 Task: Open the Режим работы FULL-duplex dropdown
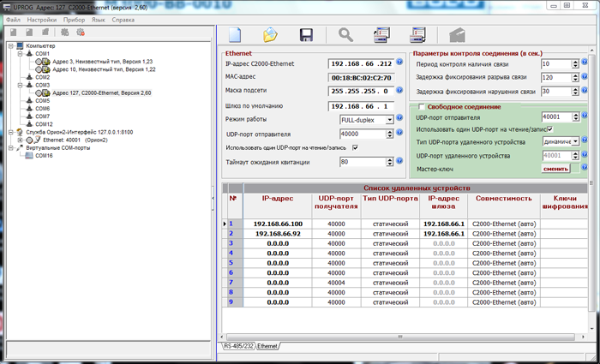(389, 120)
